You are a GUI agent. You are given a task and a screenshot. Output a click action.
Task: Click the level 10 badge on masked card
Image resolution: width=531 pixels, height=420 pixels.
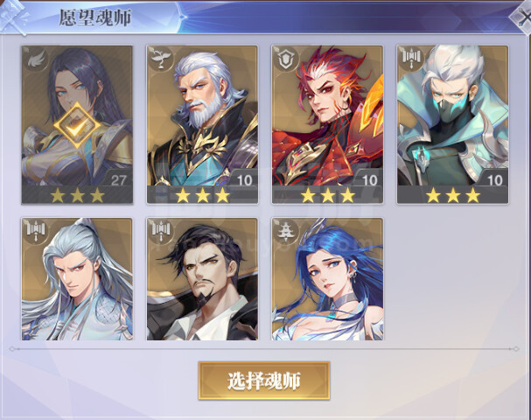pos(495,180)
